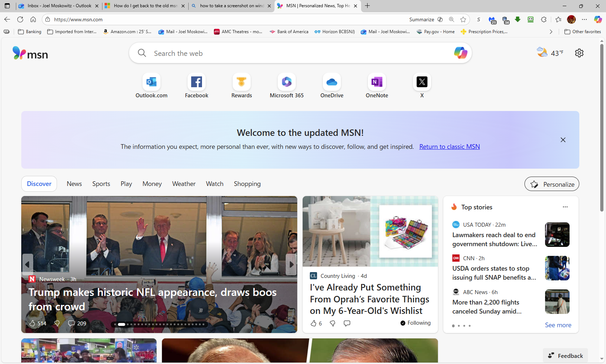Click Summarize in address bar
The height and width of the screenshot is (364, 606).
click(x=426, y=19)
